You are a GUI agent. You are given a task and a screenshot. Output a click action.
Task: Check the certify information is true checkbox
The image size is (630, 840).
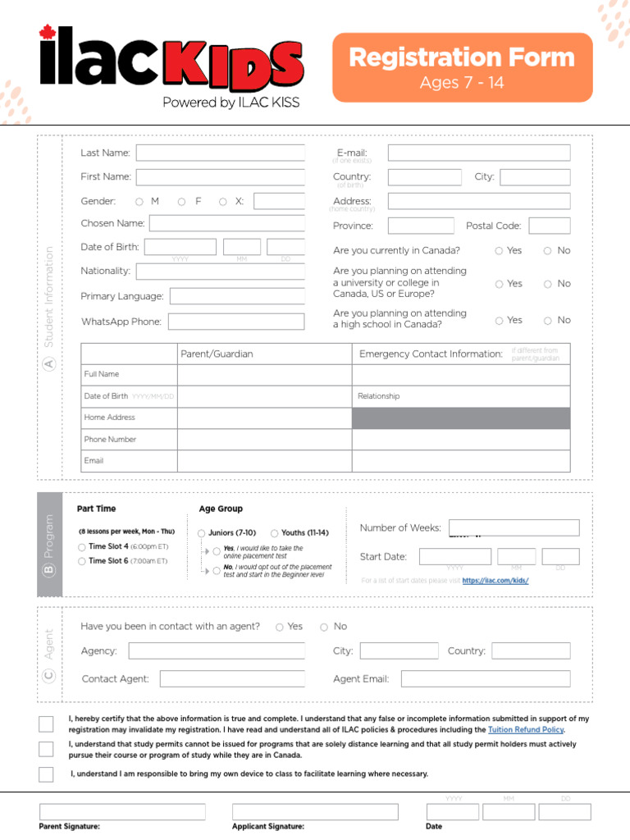coord(46,724)
